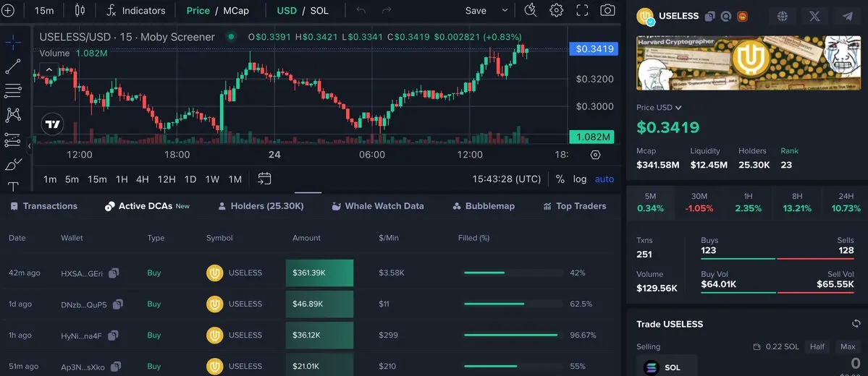Save the chart layout

pos(476,11)
